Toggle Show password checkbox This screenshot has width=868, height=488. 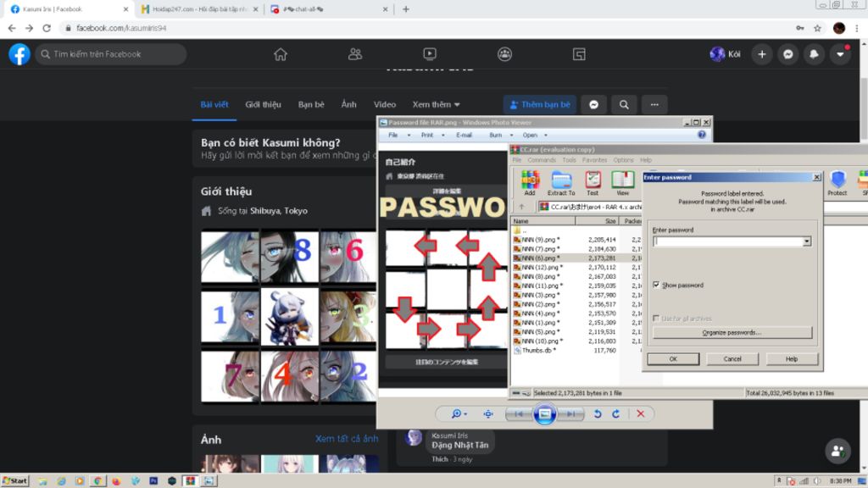656,285
